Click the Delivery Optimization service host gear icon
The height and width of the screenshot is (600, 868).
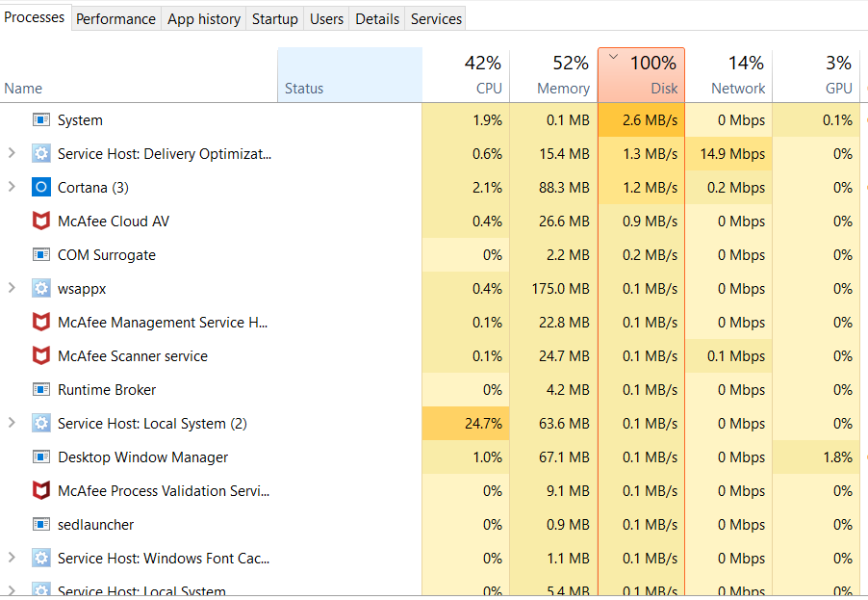pyautogui.click(x=41, y=153)
